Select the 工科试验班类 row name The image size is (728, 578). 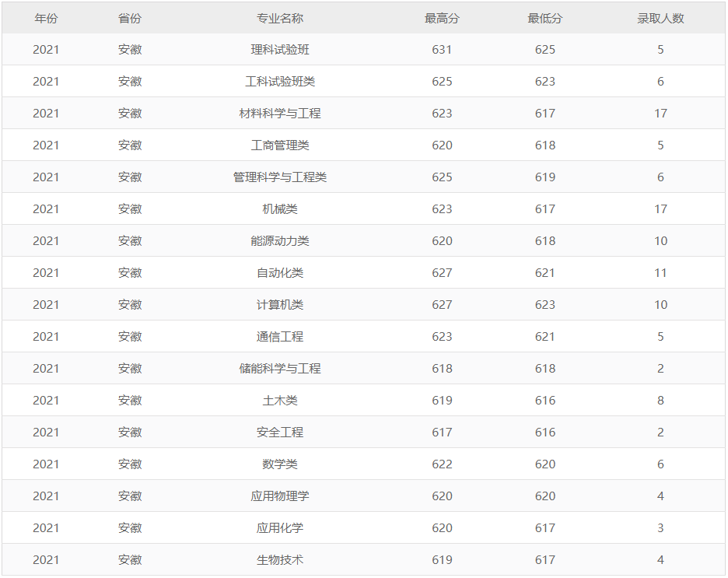pos(280,82)
